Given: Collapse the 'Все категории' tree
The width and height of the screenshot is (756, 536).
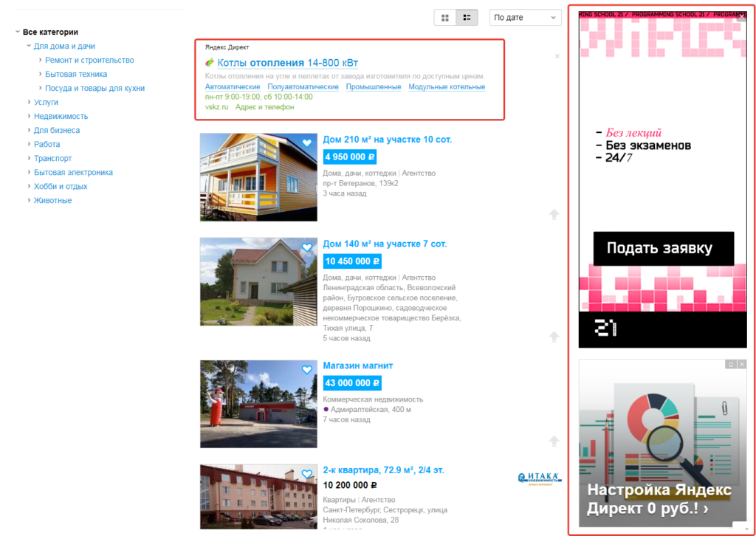Looking at the screenshot, I should tap(18, 32).
